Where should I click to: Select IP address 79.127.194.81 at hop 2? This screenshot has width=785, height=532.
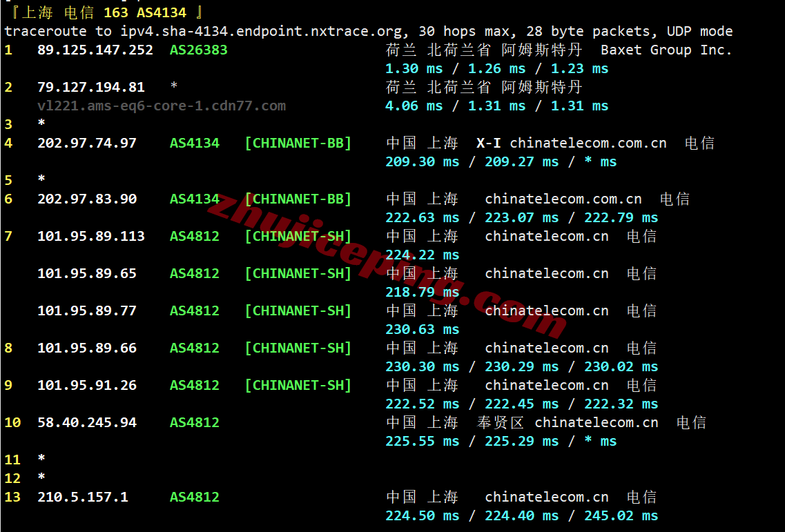point(91,87)
